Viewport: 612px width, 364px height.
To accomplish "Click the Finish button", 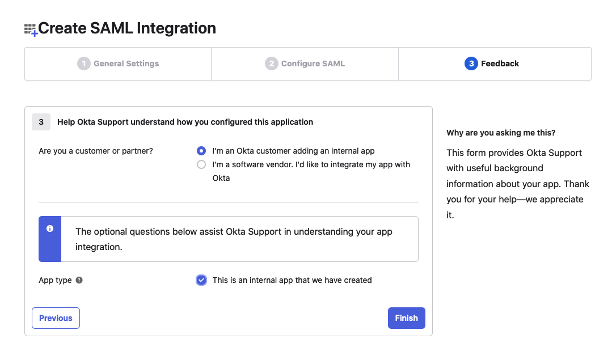I will click(406, 318).
